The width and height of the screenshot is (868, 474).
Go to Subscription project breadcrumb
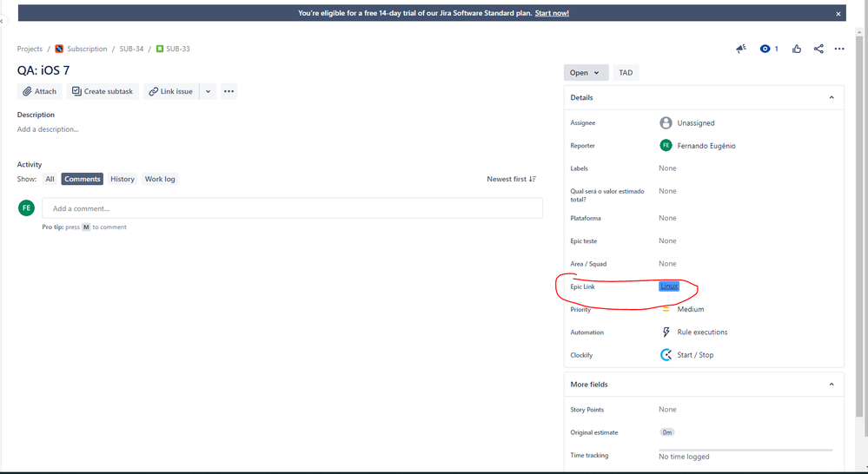click(87, 49)
